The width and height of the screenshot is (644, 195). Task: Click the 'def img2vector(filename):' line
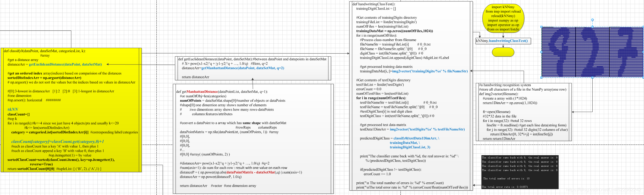pyautogui.click(x=499, y=94)
